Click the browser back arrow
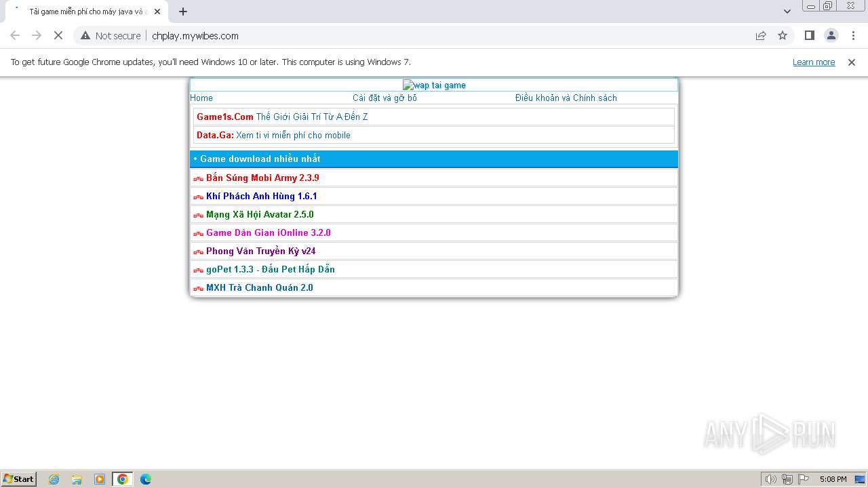868x488 pixels. [15, 36]
